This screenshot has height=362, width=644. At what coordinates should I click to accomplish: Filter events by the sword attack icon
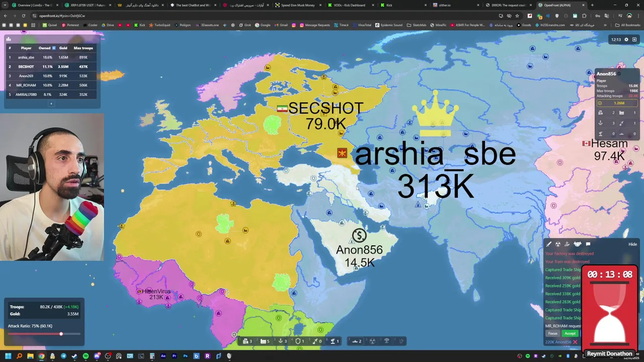[x=549, y=244]
